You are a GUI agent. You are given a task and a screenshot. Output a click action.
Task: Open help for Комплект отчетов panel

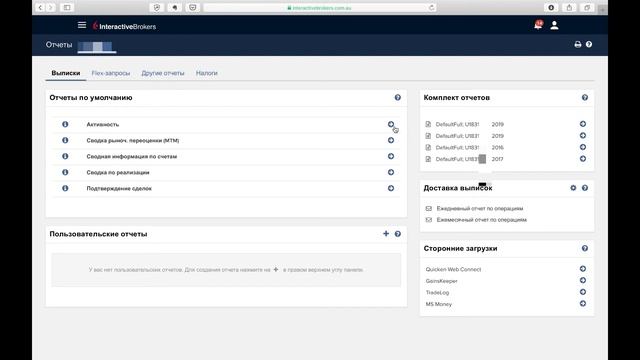click(584, 98)
